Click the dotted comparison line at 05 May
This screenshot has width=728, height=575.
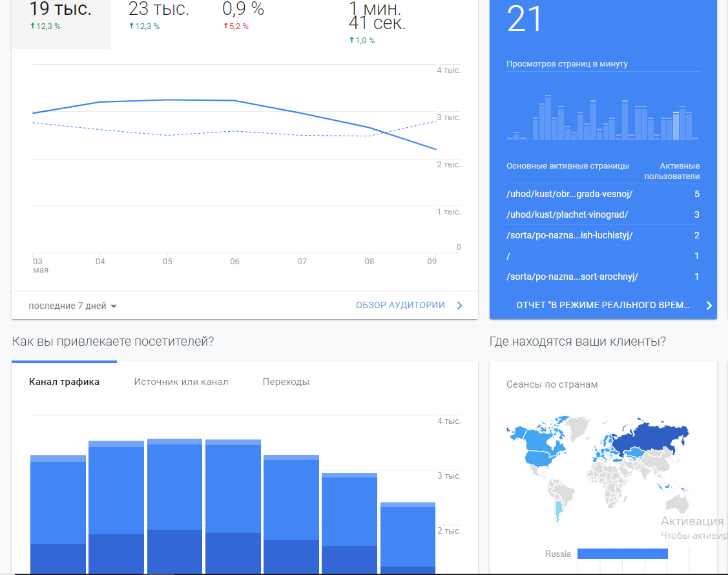(x=167, y=135)
